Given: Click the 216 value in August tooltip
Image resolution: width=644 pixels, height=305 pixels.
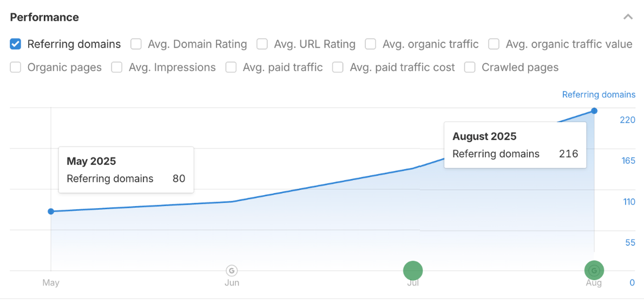Looking at the screenshot, I should (568, 154).
